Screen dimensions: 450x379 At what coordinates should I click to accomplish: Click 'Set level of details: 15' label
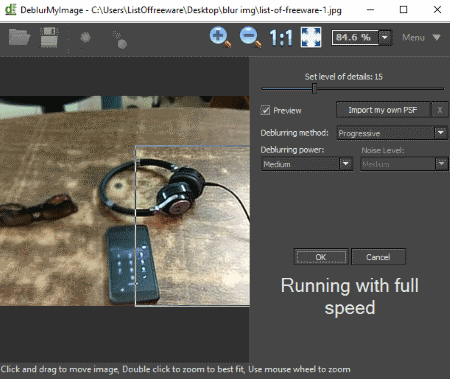344,77
